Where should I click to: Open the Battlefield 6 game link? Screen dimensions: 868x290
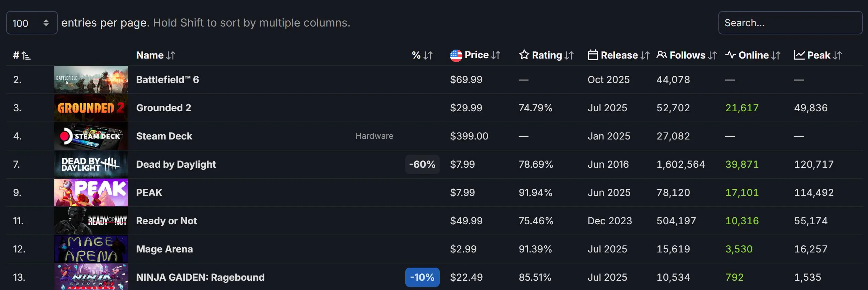(168, 80)
